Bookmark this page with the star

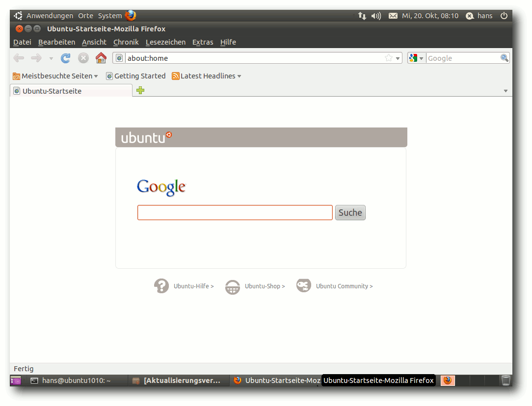389,58
